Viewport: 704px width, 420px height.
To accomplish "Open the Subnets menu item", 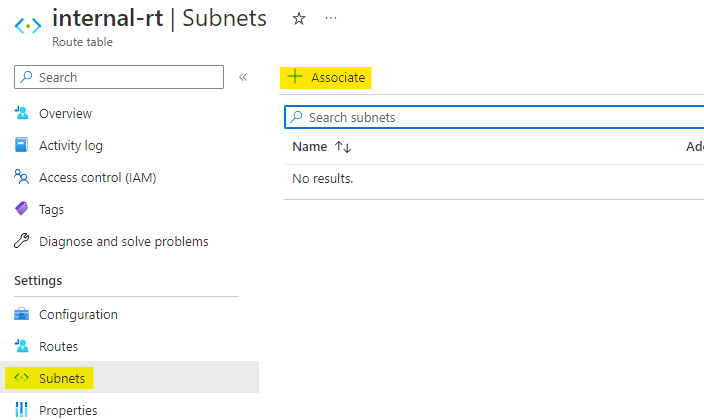I will (62, 378).
